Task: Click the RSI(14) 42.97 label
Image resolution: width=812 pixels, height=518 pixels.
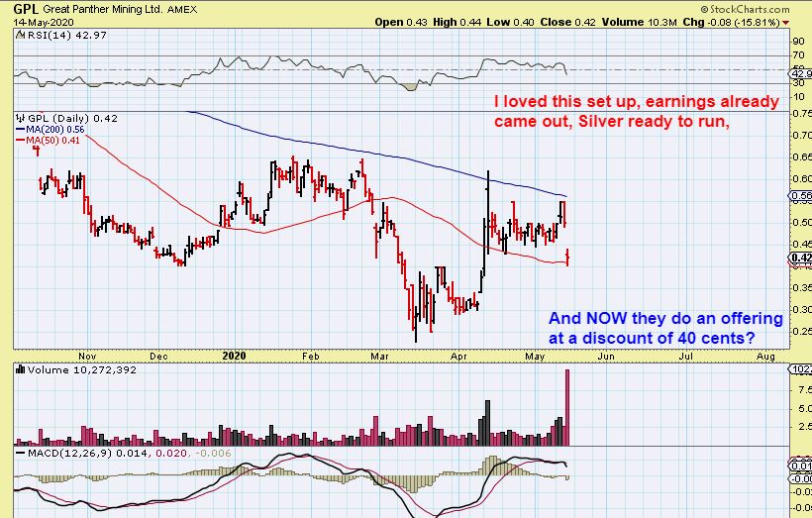Action: [x=66, y=36]
